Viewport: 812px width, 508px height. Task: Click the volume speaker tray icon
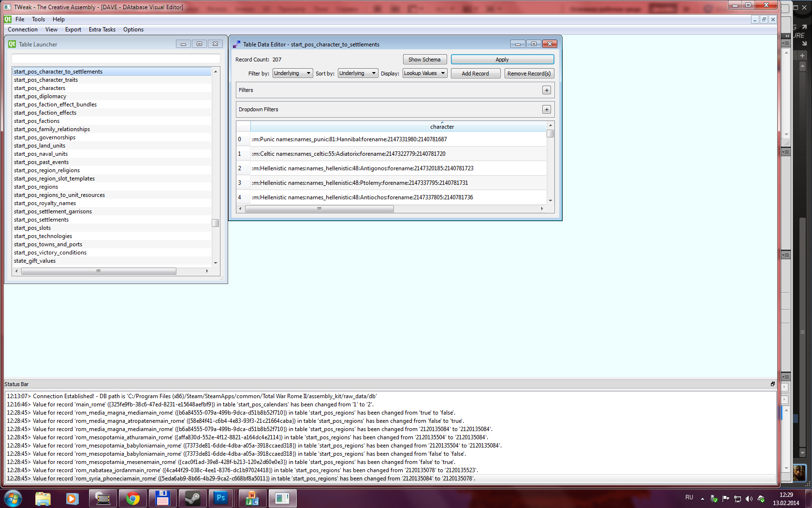pos(749,499)
